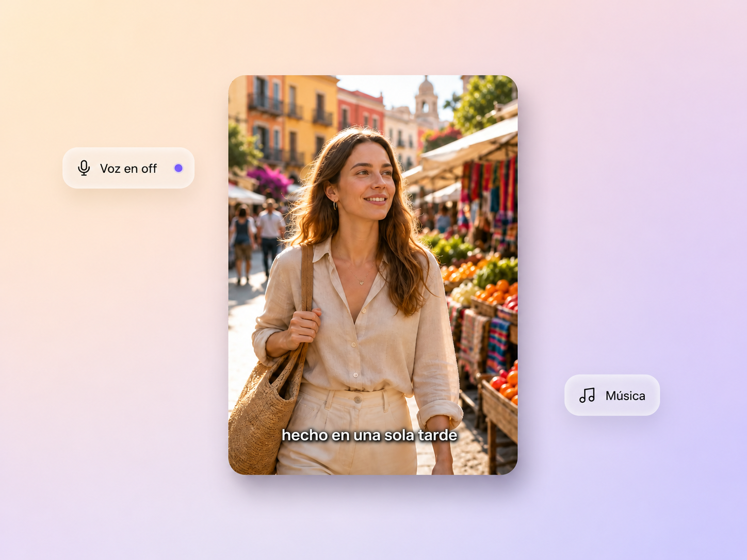Click the microphone icon in Voz en off

84,168
